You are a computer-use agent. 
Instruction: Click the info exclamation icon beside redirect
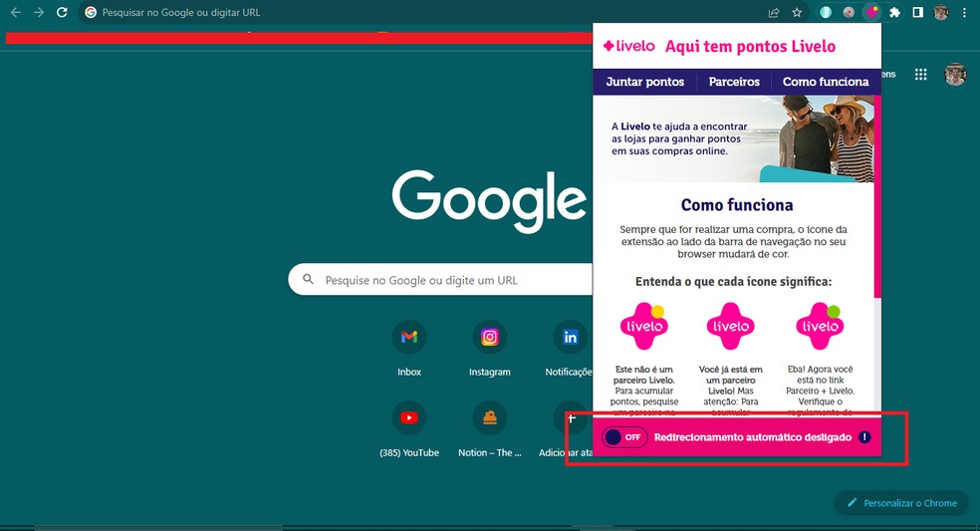pos(864,437)
